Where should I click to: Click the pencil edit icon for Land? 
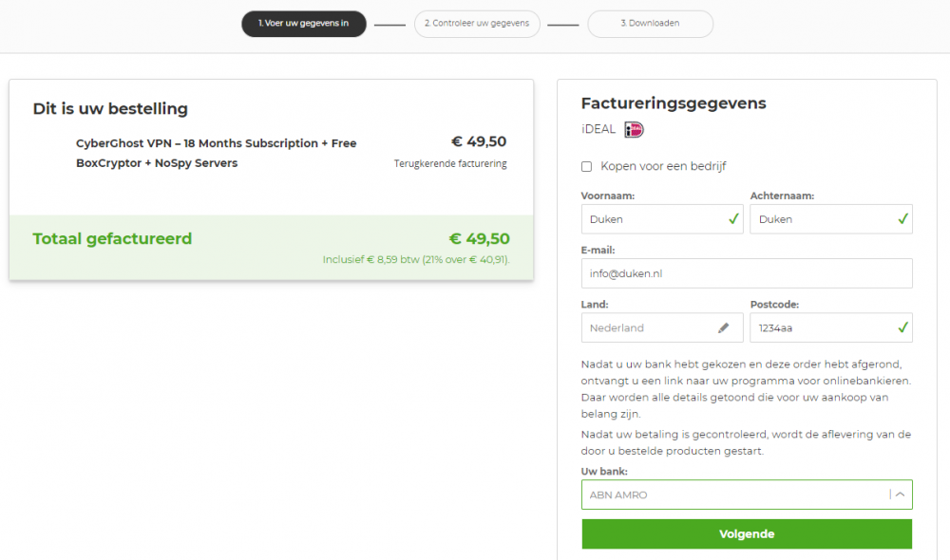[x=724, y=328]
